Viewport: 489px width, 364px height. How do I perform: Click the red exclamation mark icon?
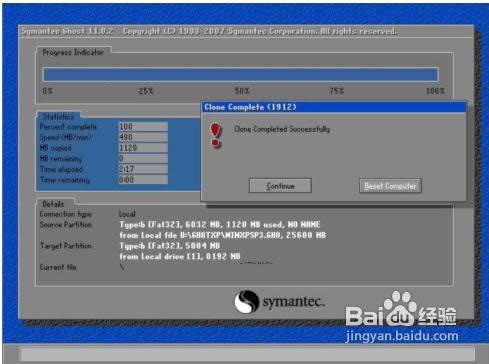tap(216, 135)
